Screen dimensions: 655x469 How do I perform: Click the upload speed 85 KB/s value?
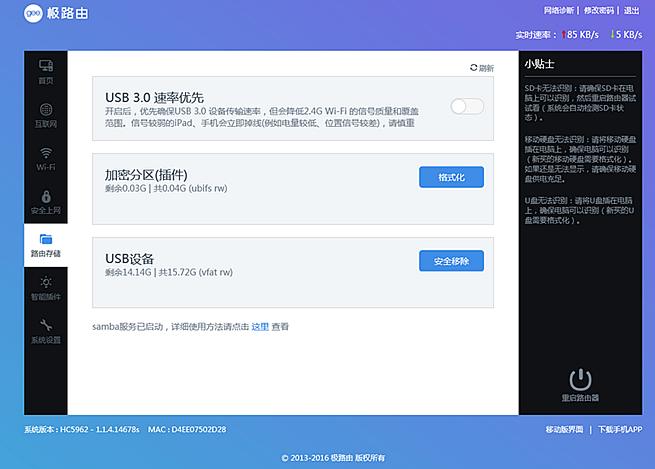click(583, 35)
